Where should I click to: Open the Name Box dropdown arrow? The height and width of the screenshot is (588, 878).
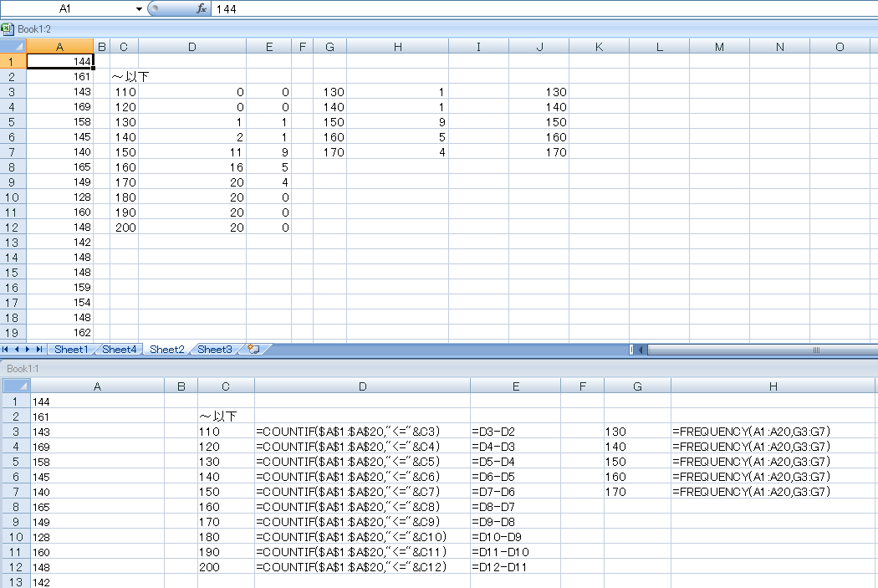(139, 8)
